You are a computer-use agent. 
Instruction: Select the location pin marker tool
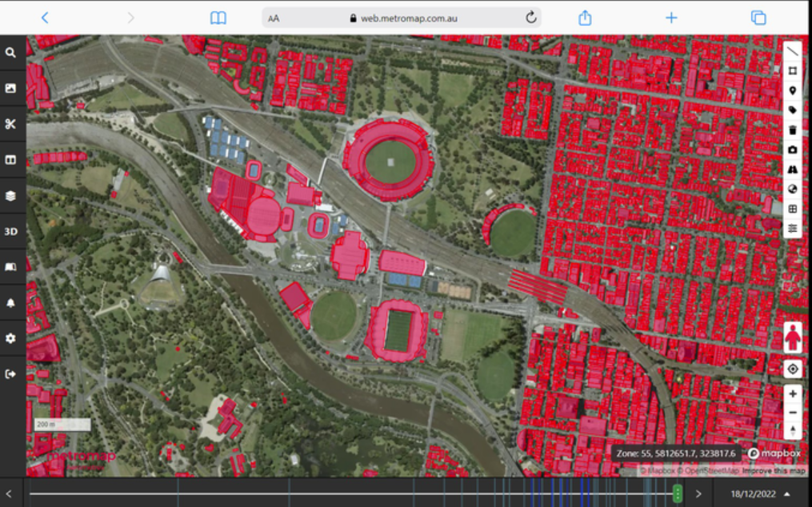792,90
